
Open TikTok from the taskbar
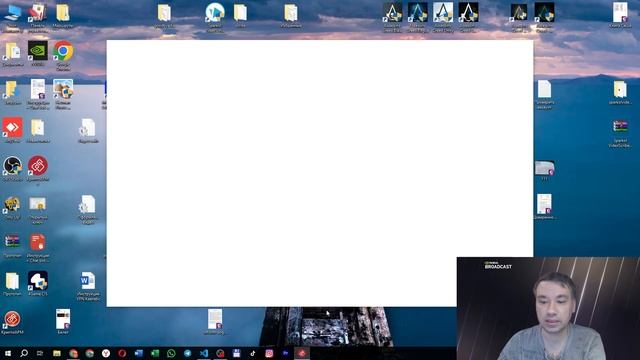(x=253, y=353)
